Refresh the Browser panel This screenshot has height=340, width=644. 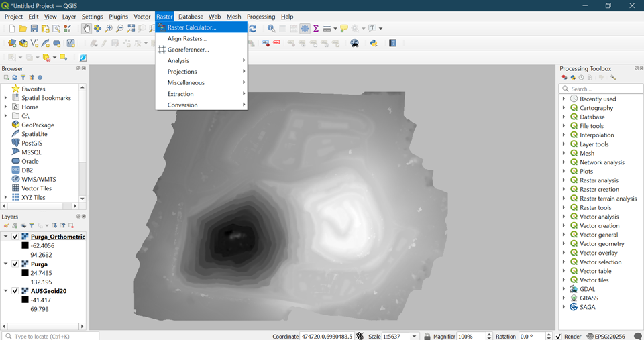(15, 78)
